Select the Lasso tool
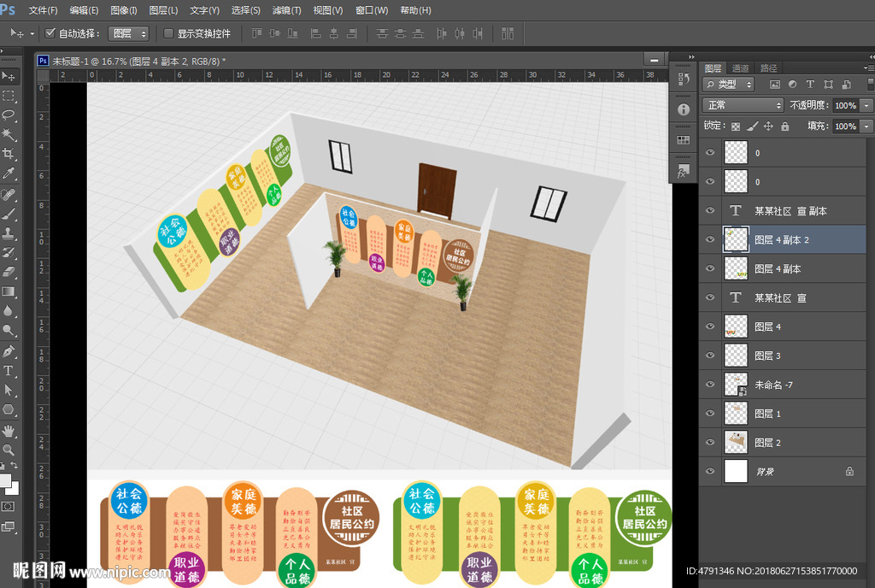Image resolution: width=875 pixels, height=588 pixels. coord(9,115)
